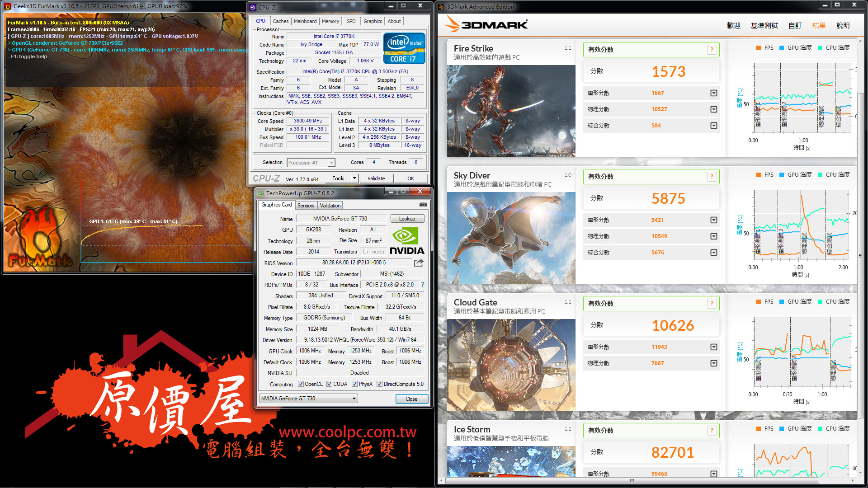Expand the Sky Diver physics score details (10549)
Image resolution: width=868 pixels, height=488 pixels.
714,236
